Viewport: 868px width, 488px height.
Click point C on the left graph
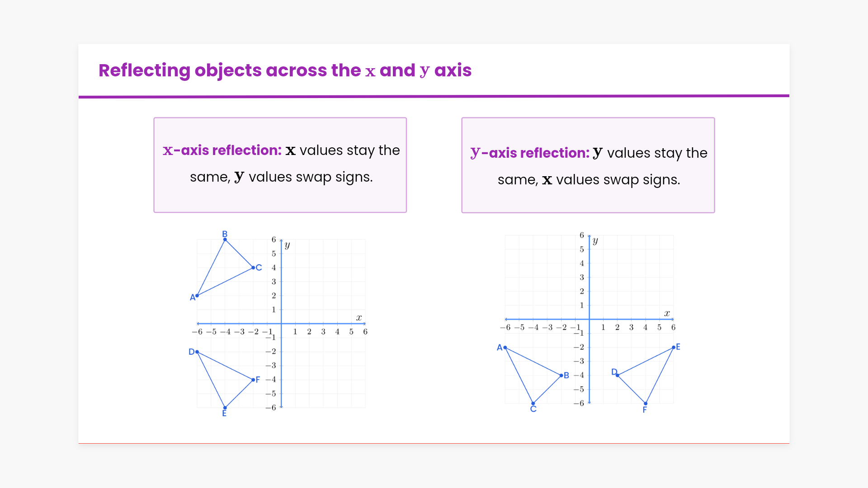tap(253, 267)
